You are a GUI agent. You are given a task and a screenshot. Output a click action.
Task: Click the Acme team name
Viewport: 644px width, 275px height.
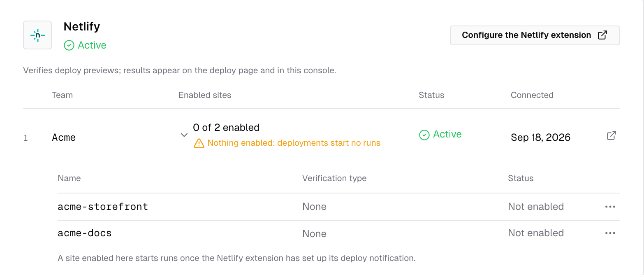pyautogui.click(x=64, y=137)
